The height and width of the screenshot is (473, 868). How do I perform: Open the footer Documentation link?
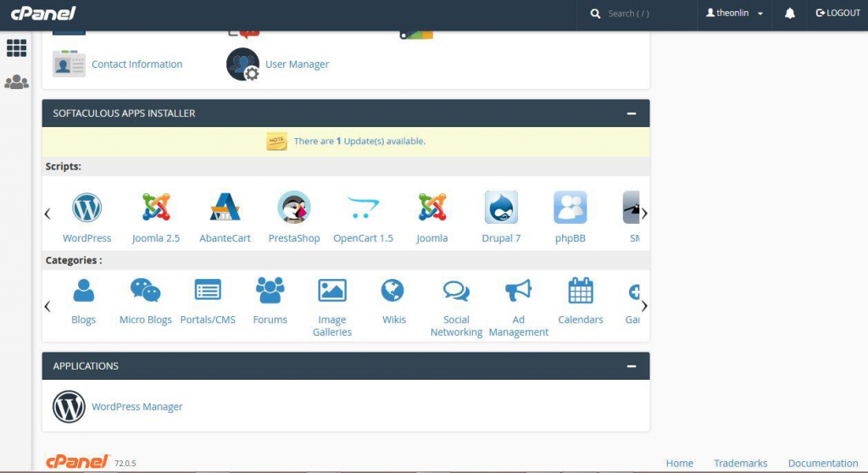(x=823, y=463)
